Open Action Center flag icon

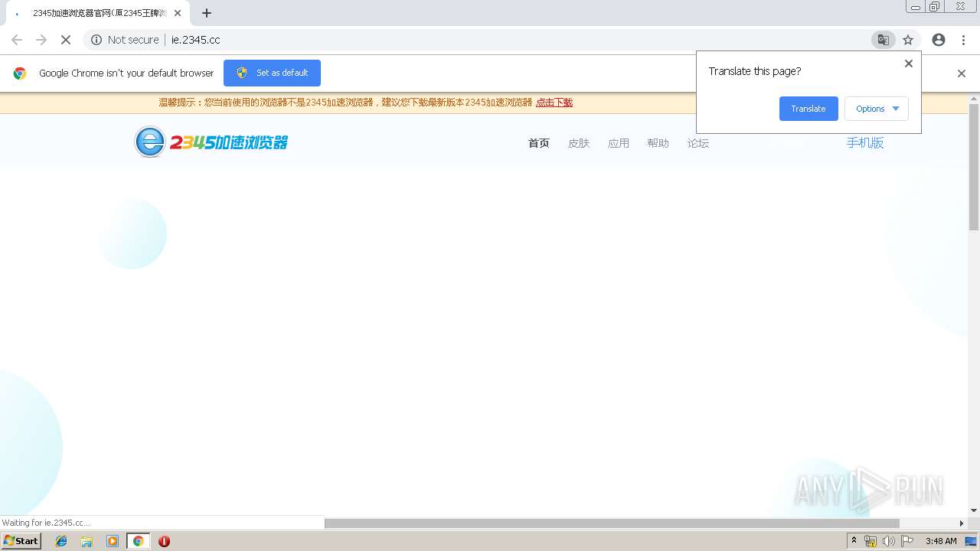(x=907, y=541)
